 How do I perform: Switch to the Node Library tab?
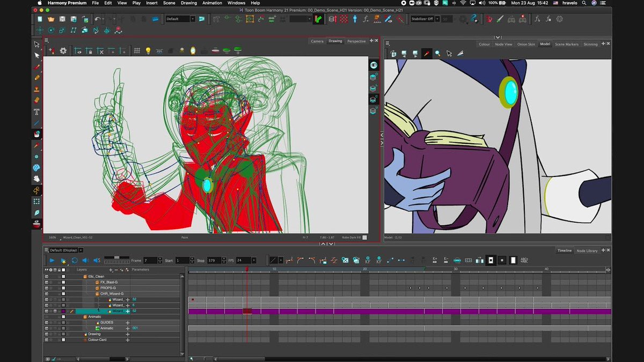587,250
